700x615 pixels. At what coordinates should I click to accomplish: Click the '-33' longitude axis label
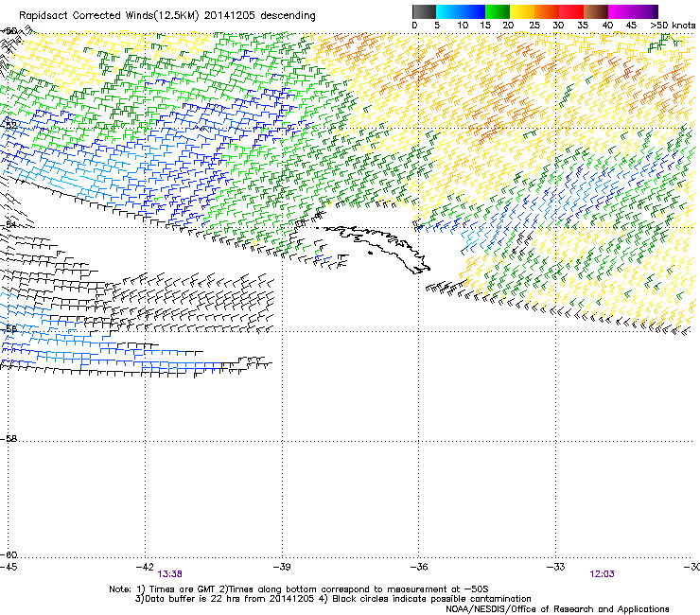pos(555,567)
